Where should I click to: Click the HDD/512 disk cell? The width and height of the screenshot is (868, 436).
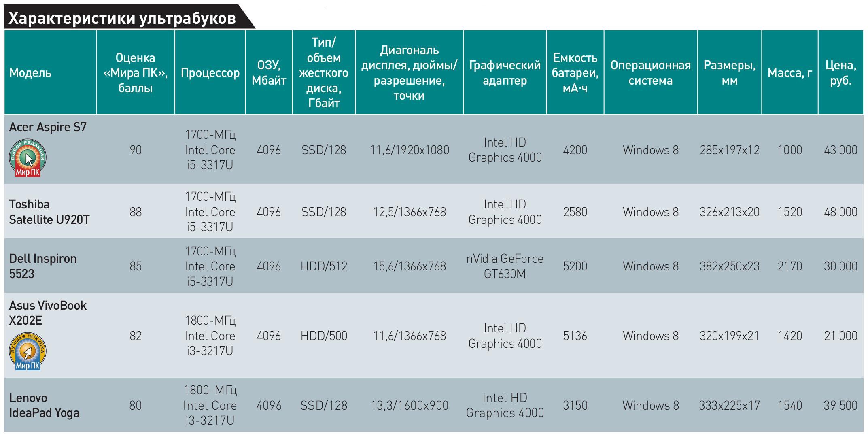324,266
